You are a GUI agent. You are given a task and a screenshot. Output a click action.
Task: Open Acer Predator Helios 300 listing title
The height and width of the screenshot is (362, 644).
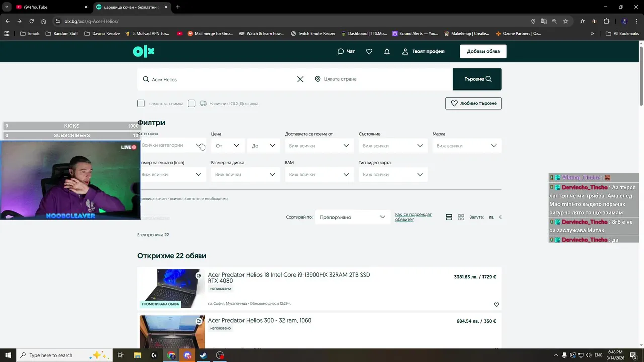(260, 320)
